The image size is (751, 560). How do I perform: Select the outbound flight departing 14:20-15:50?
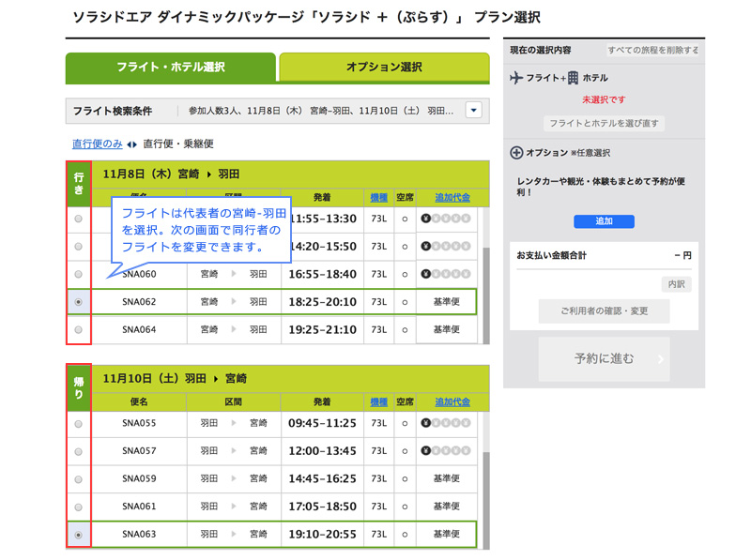(79, 247)
